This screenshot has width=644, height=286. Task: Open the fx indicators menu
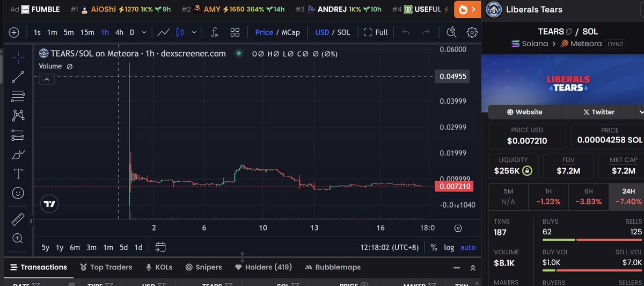tap(214, 32)
